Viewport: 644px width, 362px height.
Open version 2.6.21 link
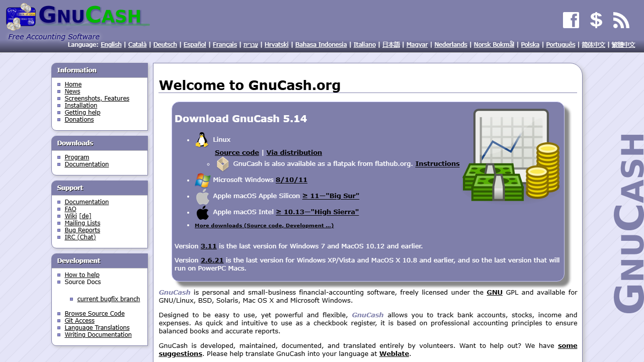[212, 260]
